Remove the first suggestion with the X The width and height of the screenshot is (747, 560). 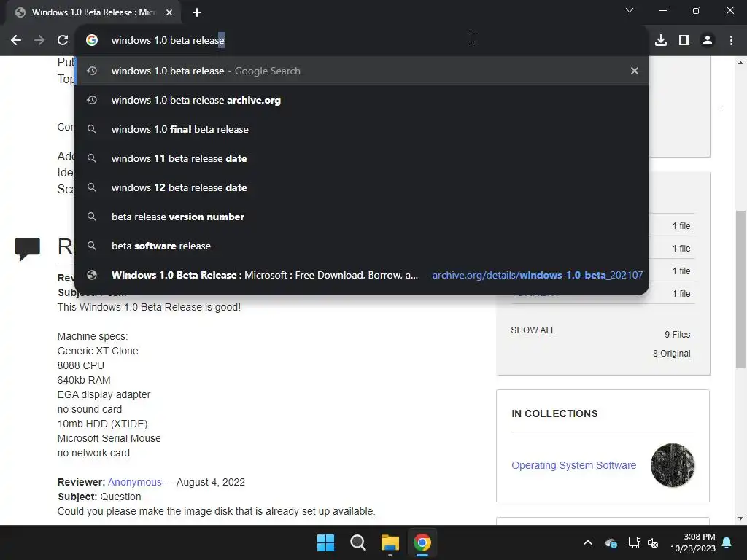pyautogui.click(x=635, y=71)
